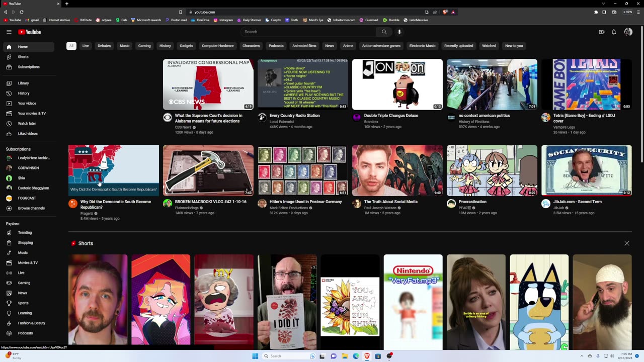The image size is (644, 362).
Task: Open the BitChute bookmark
Action: point(83,20)
